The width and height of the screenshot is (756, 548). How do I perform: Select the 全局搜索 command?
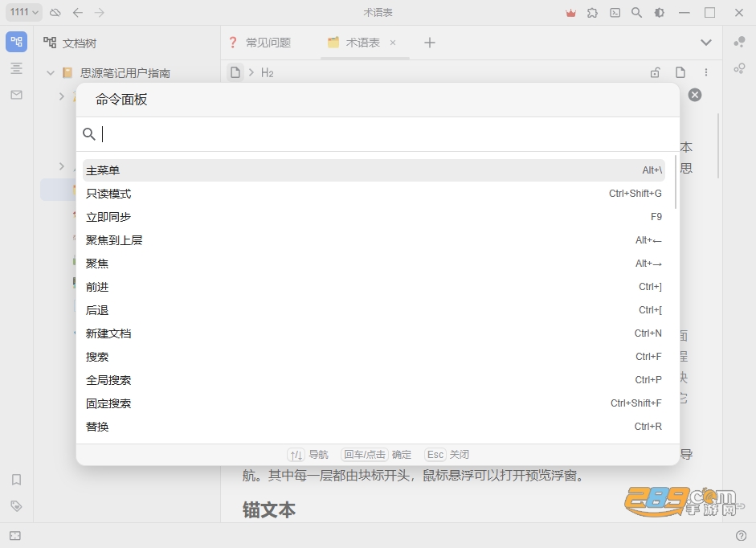(x=374, y=380)
